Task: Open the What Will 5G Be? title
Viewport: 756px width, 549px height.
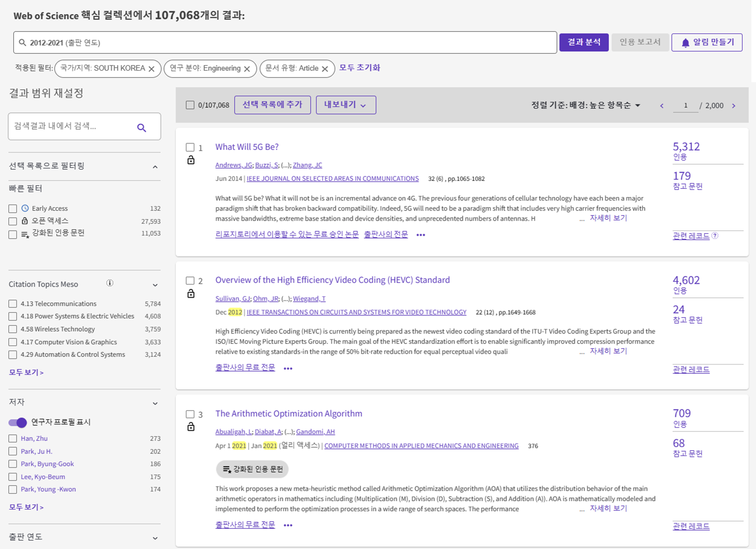Action: [x=247, y=147]
